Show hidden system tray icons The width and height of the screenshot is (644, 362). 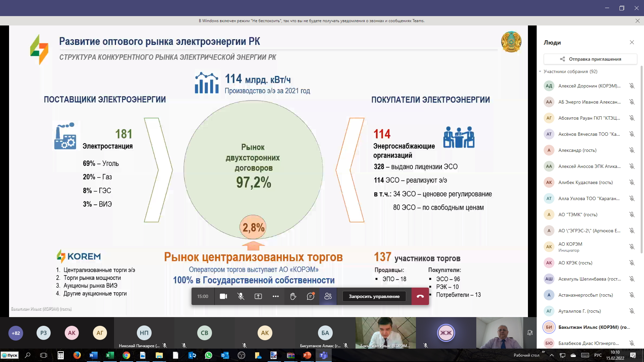[552, 355]
